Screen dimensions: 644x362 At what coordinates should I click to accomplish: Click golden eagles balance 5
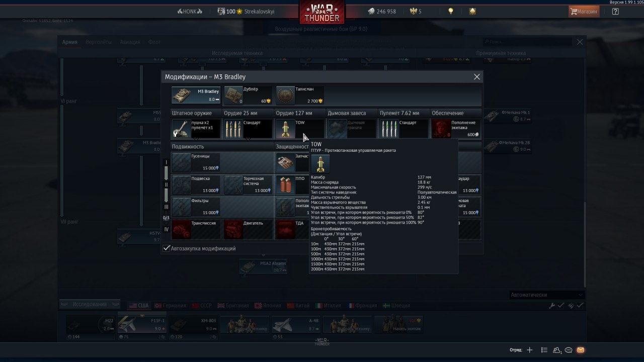pos(416,11)
